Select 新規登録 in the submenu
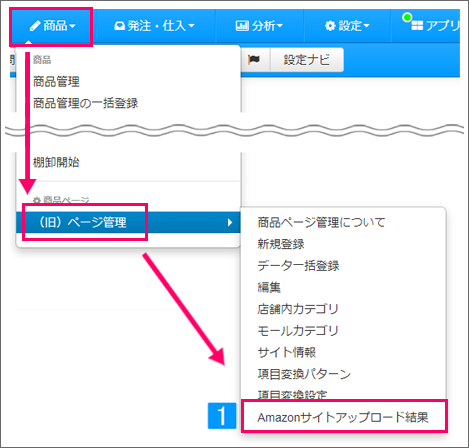The image size is (469, 448). pos(281,244)
